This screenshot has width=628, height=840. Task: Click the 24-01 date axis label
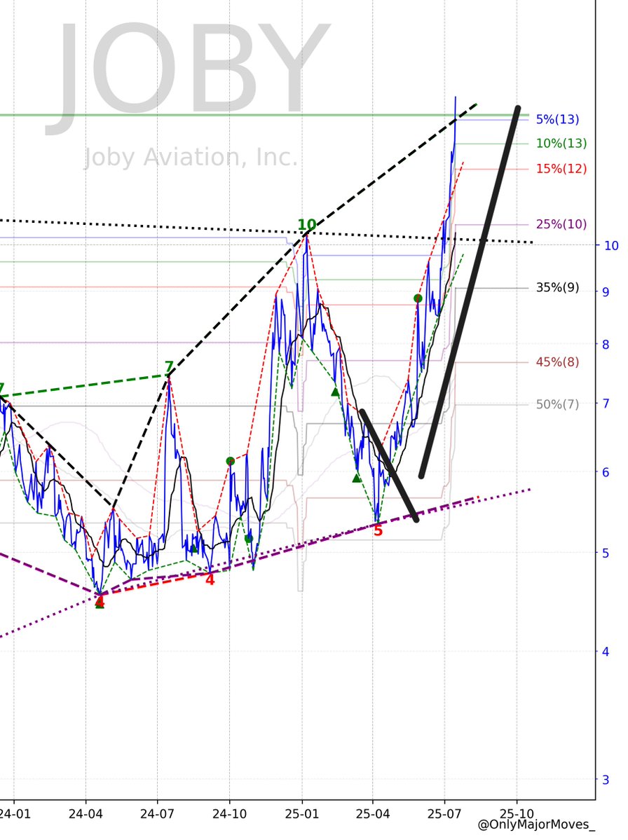[15, 814]
